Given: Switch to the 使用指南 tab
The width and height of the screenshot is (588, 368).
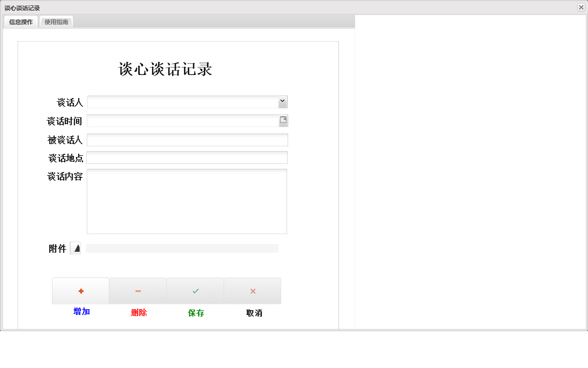Looking at the screenshot, I should click(x=56, y=21).
